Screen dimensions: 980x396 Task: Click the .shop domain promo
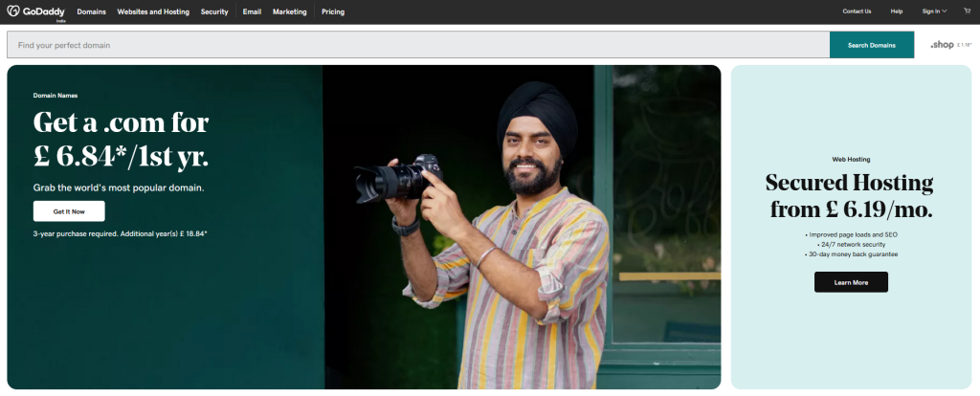coord(949,45)
